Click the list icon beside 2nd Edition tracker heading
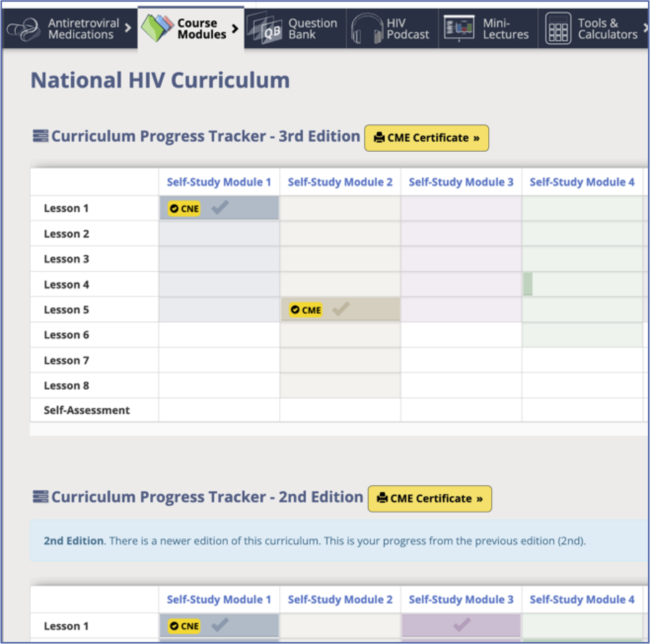 40,497
